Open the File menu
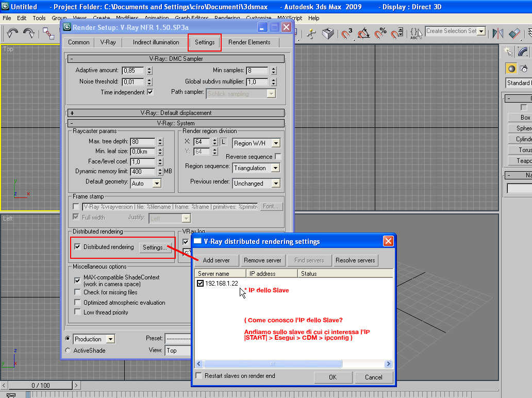532x398 pixels. 7,18
